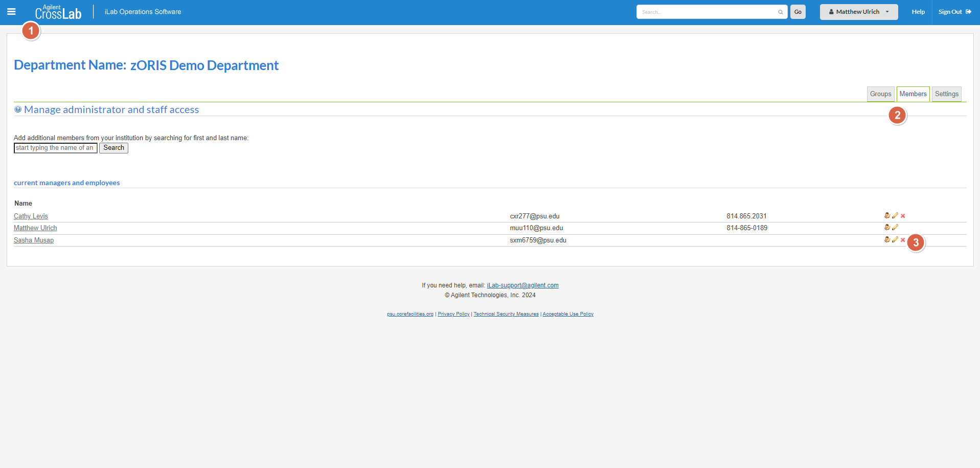The image size is (980, 468).
Task: Click the Agilent CrossLab logo
Action: (58, 12)
